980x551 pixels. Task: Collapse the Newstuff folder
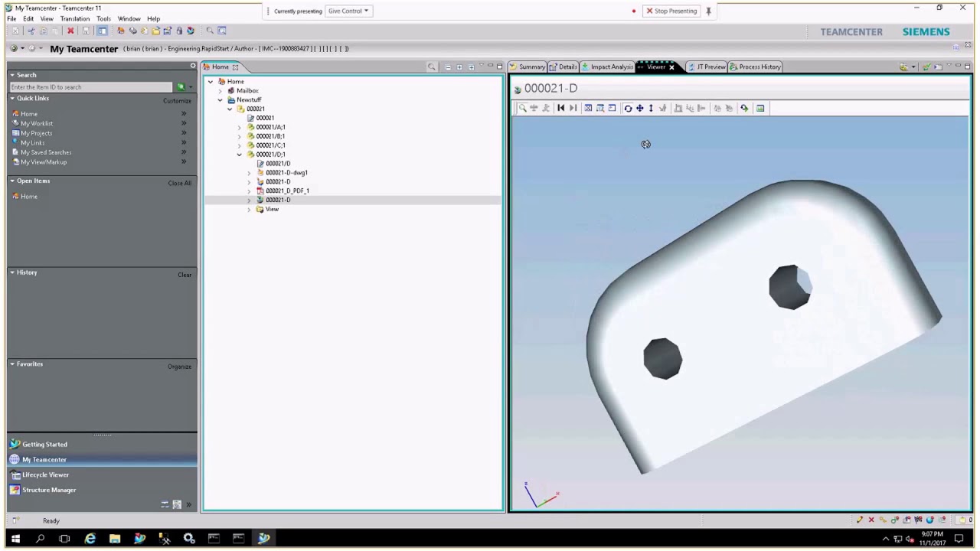click(220, 99)
